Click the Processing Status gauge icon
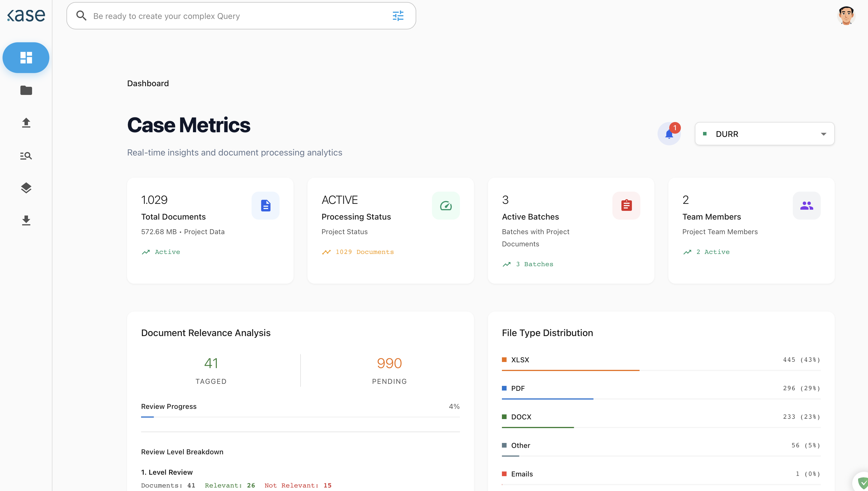Screen dimensions: 868x491 [x=445, y=205]
